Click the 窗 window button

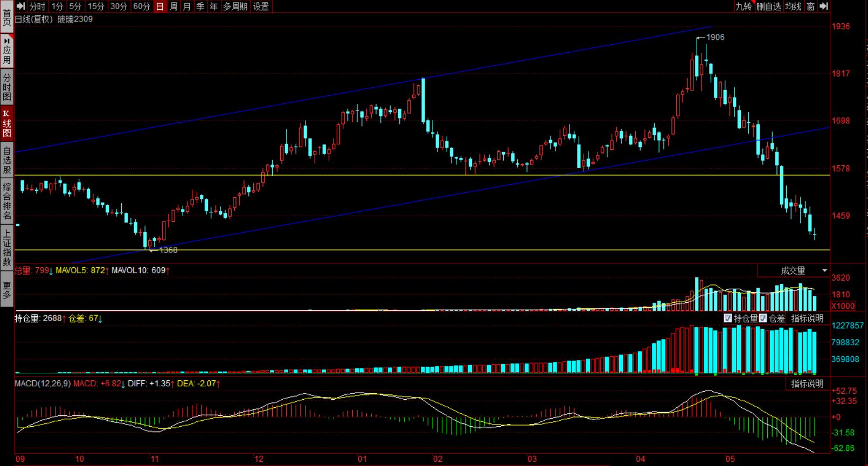(810, 6)
